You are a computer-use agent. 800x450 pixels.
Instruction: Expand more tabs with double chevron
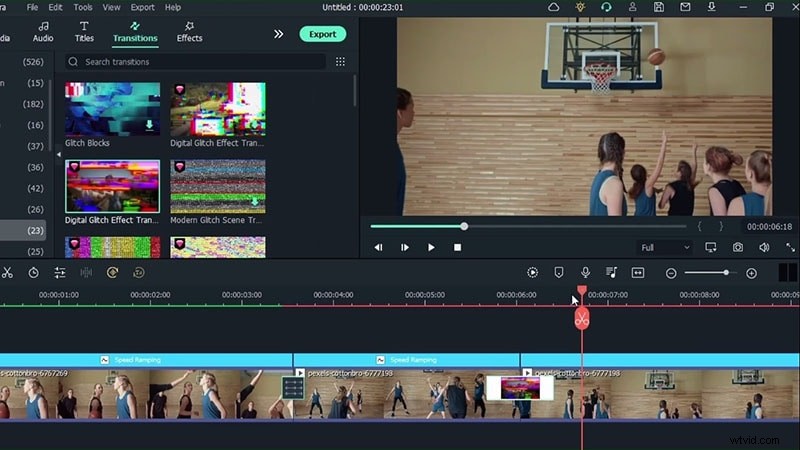pyautogui.click(x=279, y=34)
